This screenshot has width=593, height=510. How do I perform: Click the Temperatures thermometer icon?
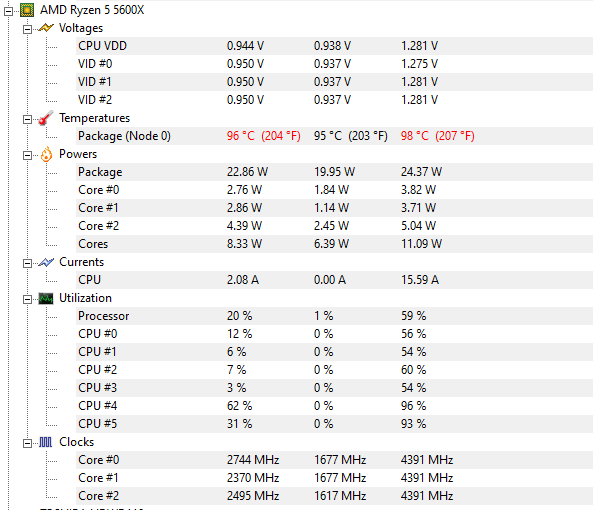click(x=46, y=118)
